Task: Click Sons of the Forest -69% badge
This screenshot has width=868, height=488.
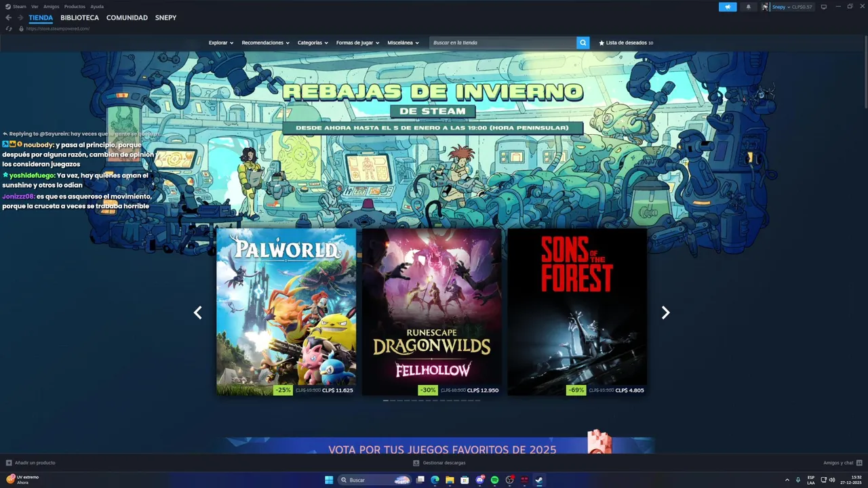Action: pyautogui.click(x=576, y=390)
